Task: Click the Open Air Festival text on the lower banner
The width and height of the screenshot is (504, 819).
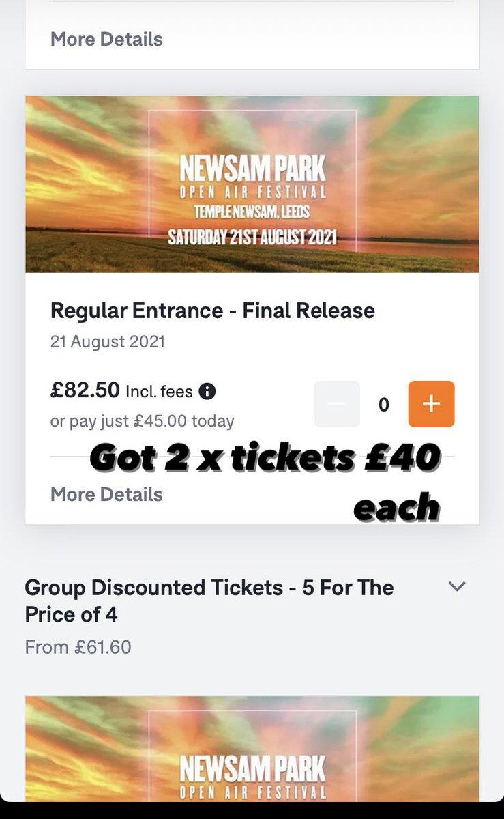Action: 253,793
